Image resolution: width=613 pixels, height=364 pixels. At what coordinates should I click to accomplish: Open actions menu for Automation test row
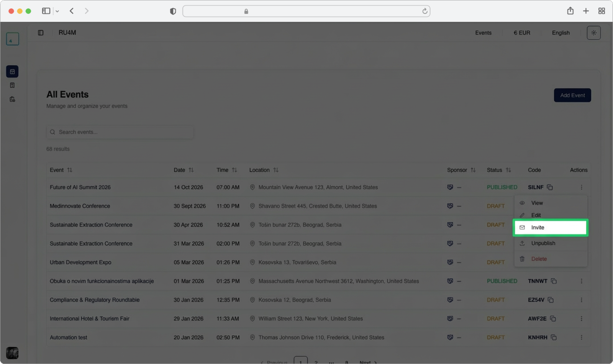coord(581,338)
